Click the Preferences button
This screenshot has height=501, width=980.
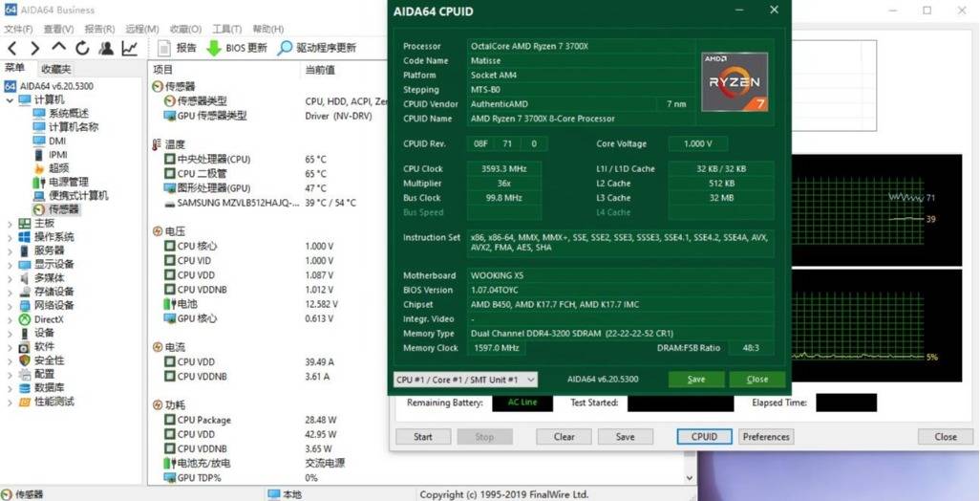pos(766,437)
